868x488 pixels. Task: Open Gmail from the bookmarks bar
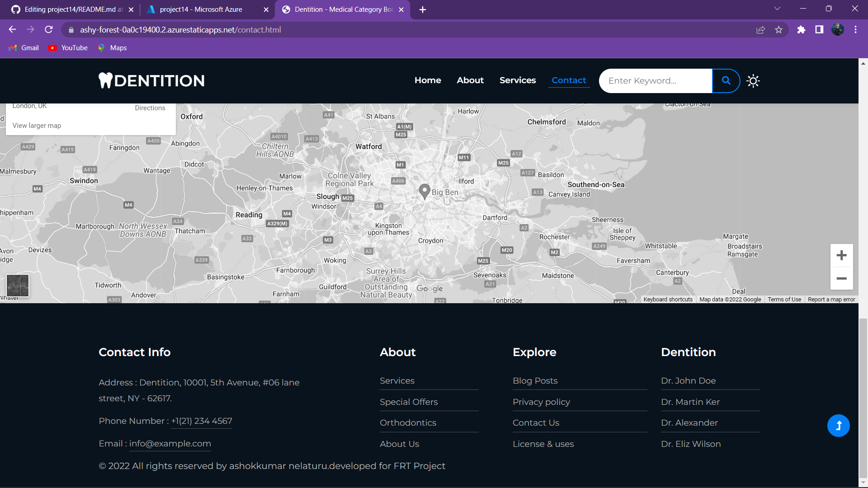(x=24, y=48)
